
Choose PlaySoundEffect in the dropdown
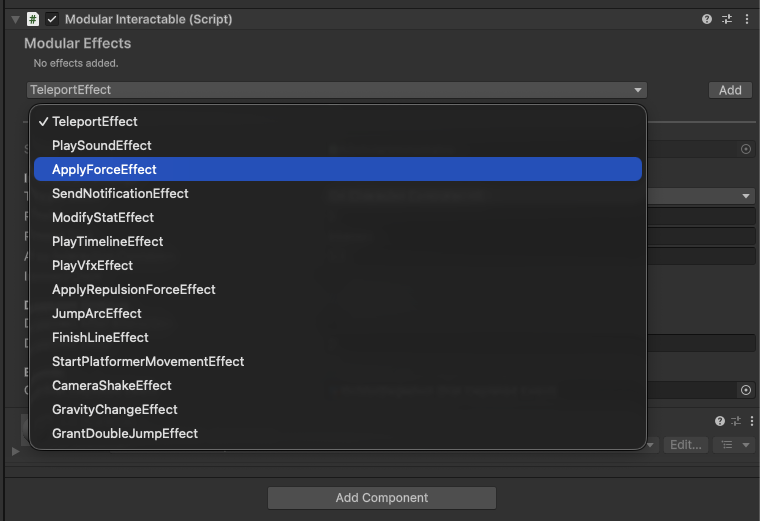click(102, 146)
